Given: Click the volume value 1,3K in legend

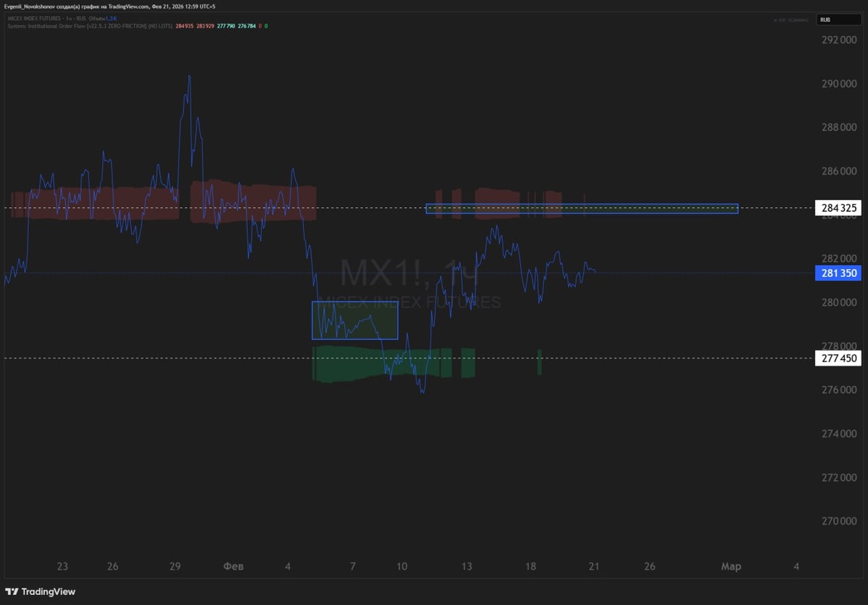Looking at the screenshot, I should tap(111, 18).
